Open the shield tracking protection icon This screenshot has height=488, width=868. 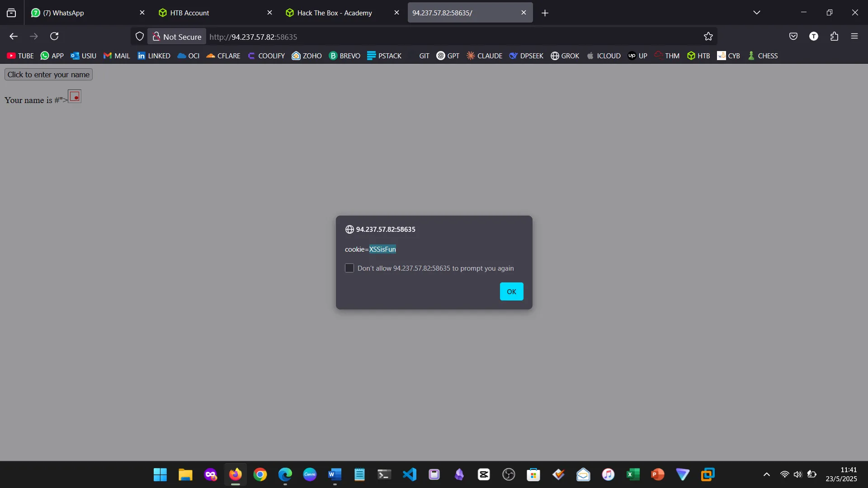pyautogui.click(x=140, y=37)
